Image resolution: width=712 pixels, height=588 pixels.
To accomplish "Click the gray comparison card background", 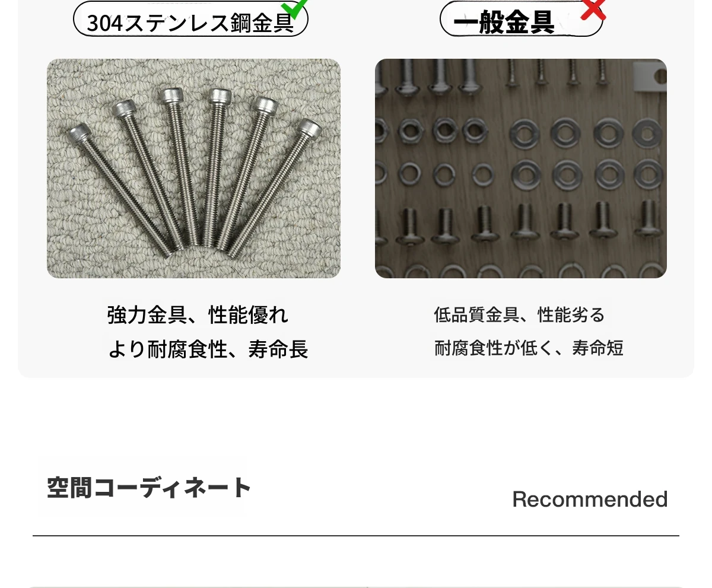I will click(x=356, y=189).
